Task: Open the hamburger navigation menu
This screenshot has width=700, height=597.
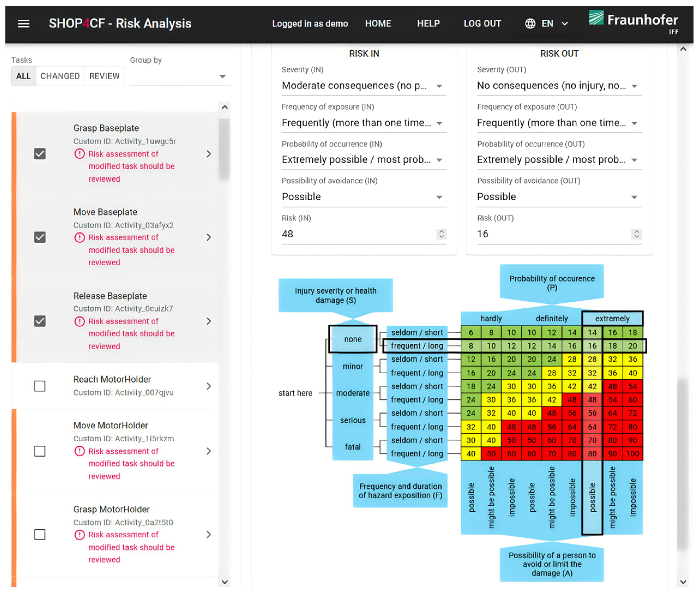Action: [23, 24]
